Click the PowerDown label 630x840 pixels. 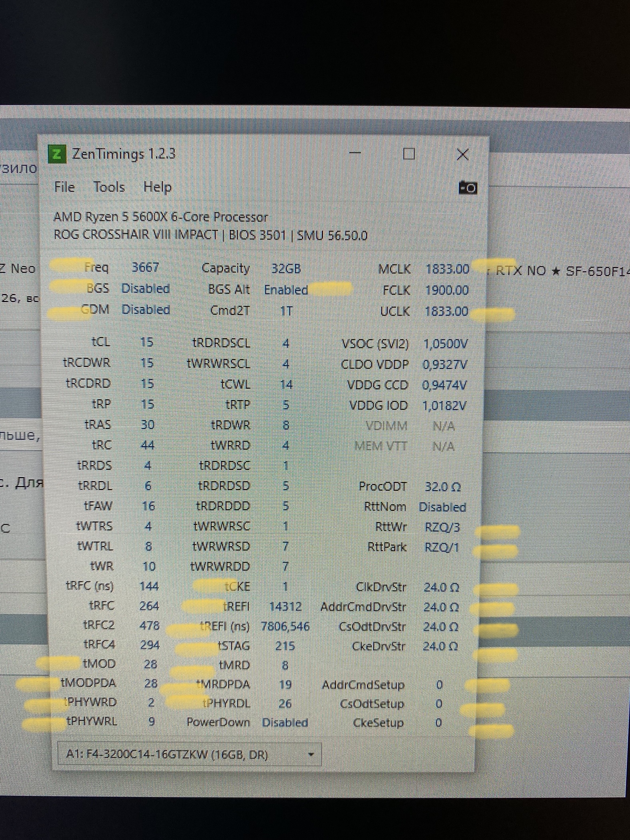tap(219, 722)
